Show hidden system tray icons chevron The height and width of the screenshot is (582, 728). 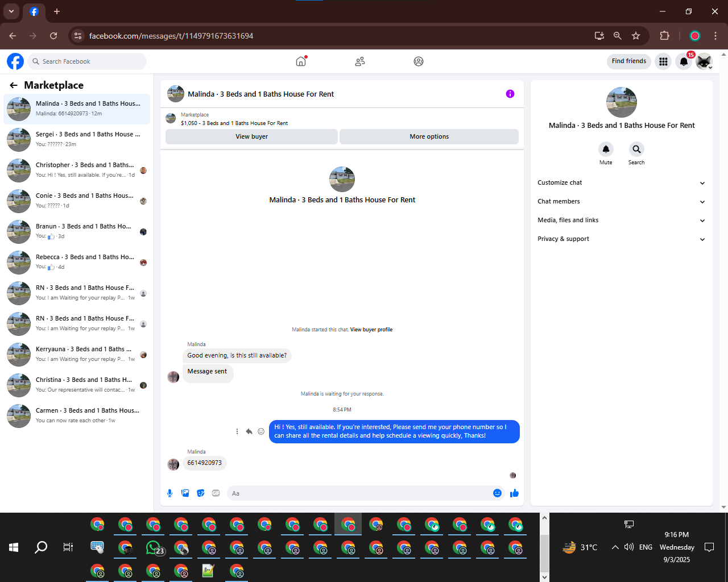click(x=615, y=547)
